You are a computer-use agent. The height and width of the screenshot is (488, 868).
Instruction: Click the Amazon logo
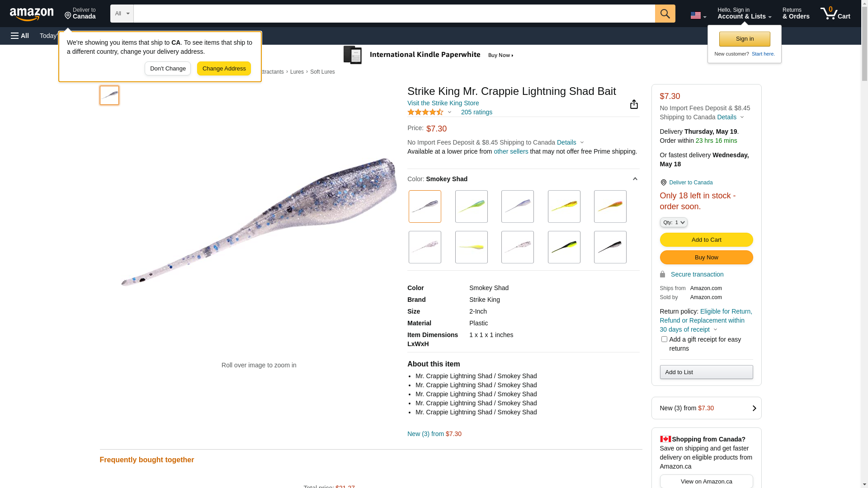pos(32,14)
